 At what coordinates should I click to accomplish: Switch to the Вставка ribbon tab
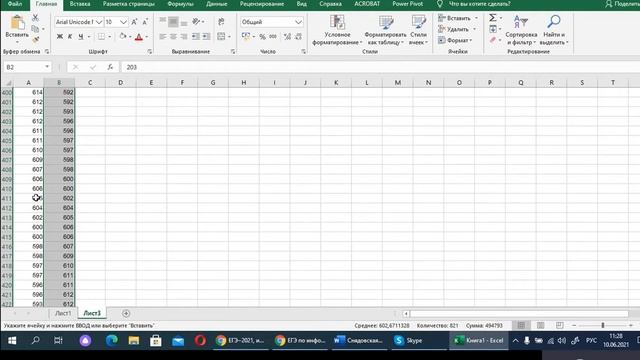click(x=80, y=4)
